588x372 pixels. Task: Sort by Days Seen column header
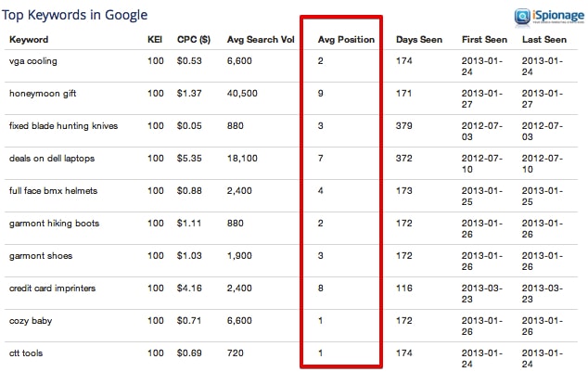point(419,40)
